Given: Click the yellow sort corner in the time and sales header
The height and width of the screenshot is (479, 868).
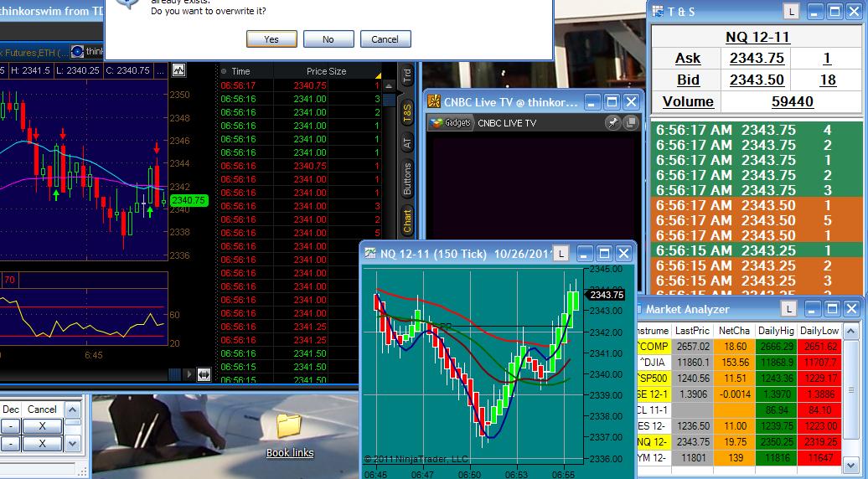Looking at the screenshot, I should (x=378, y=75).
